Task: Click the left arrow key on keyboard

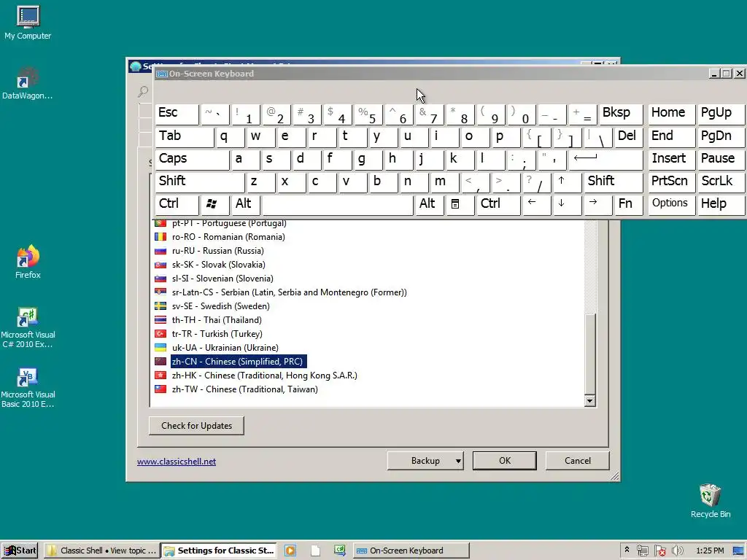Action: 536,204
